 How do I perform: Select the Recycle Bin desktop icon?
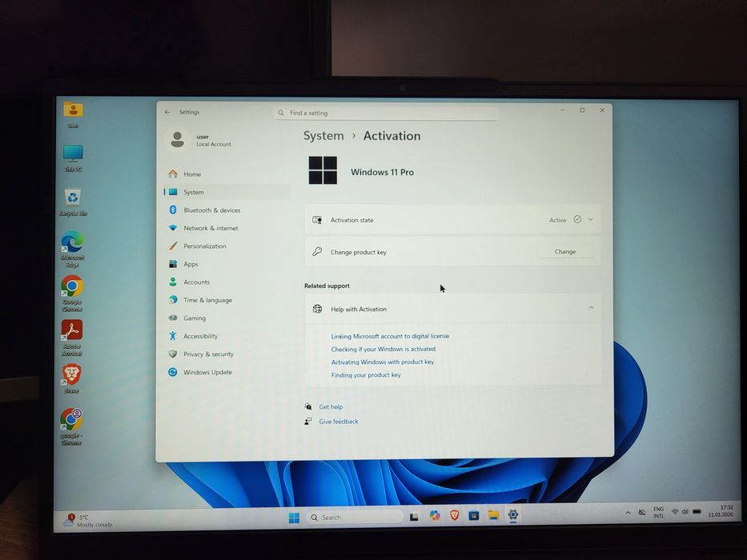click(x=73, y=202)
